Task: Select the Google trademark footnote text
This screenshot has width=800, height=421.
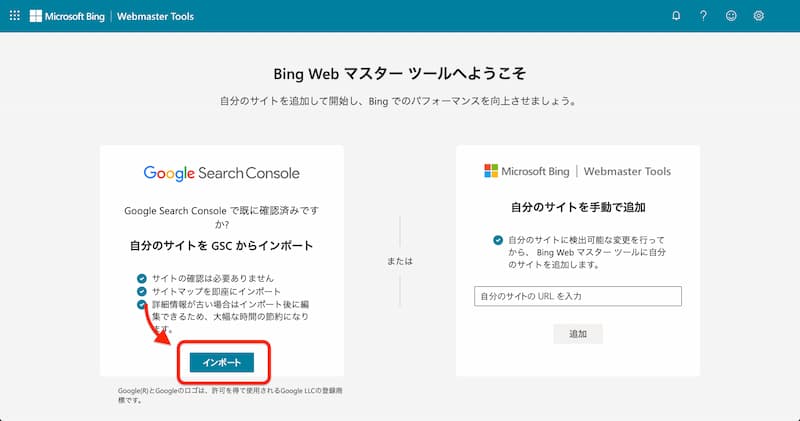Action: [x=230, y=395]
